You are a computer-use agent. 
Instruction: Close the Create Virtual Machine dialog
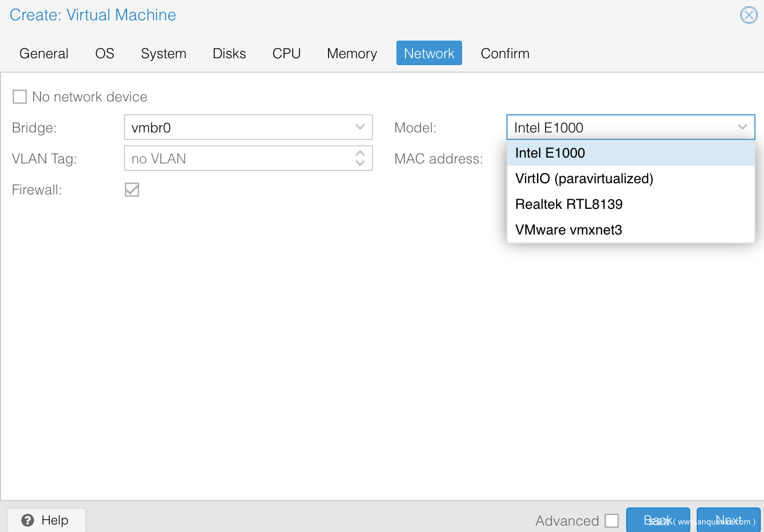pos(749,15)
